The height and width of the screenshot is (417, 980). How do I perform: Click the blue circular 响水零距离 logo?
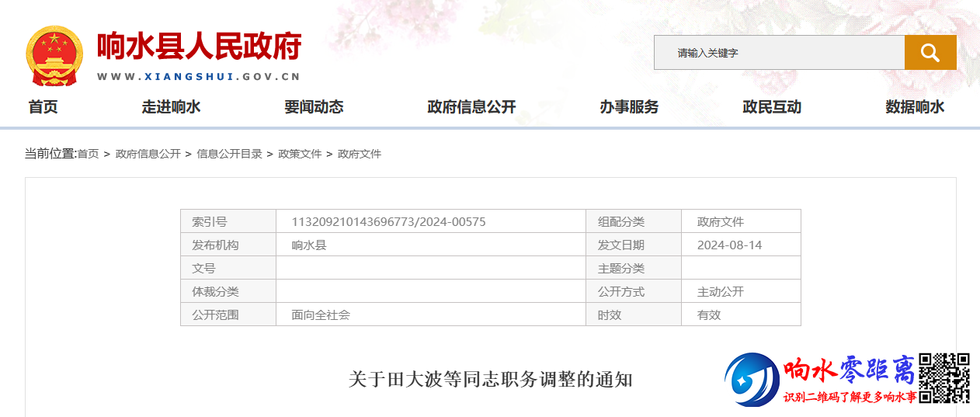751,380
